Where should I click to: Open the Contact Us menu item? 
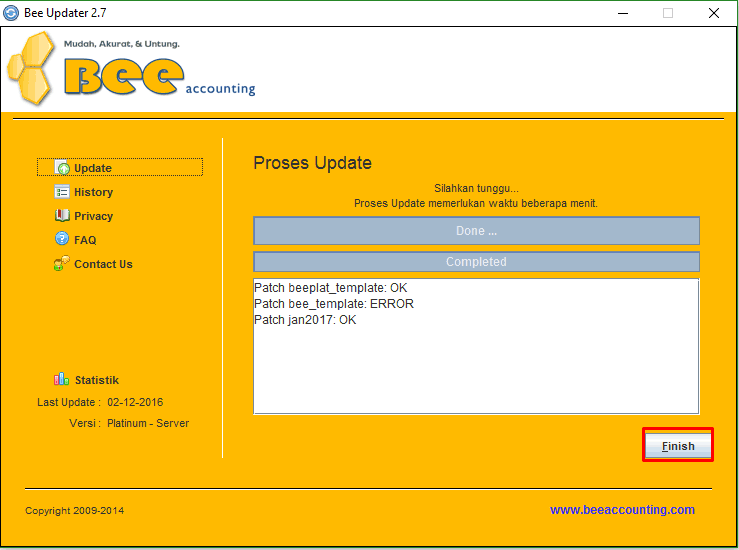pyautogui.click(x=93, y=264)
